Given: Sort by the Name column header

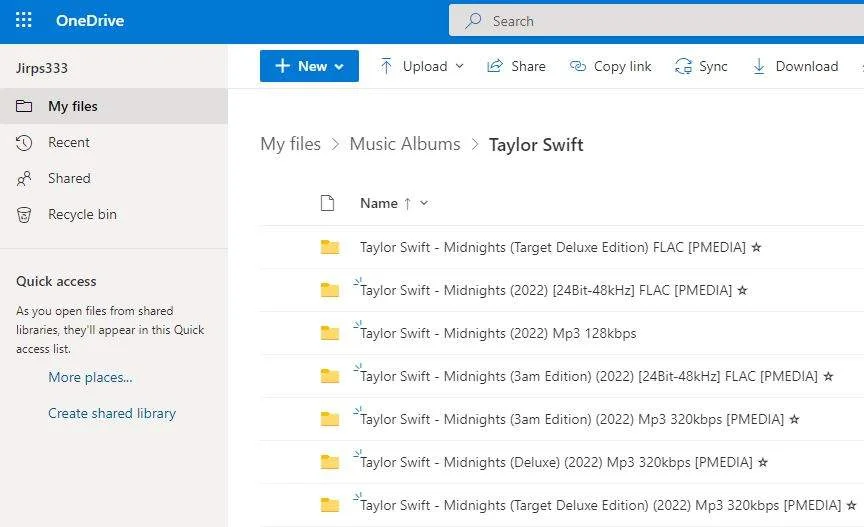Looking at the screenshot, I should coord(379,203).
